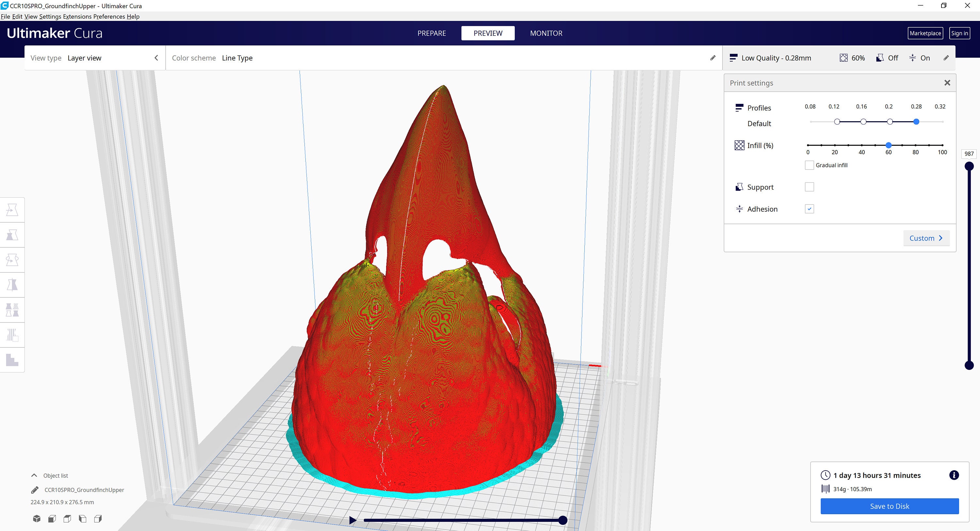The image size is (980, 531).
Task: Switch to the MONITOR stage tab
Action: [546, 33]
